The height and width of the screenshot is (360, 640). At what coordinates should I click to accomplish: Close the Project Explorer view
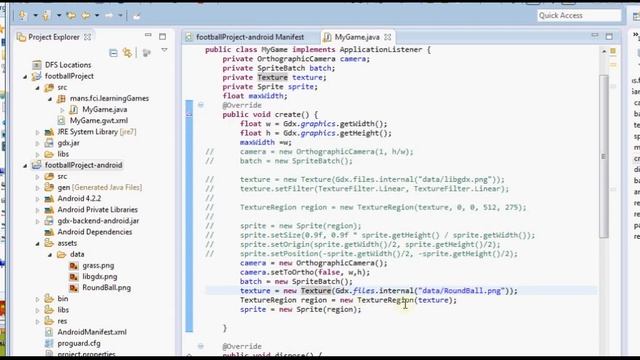pyautogui.click(x=87, y=37)
